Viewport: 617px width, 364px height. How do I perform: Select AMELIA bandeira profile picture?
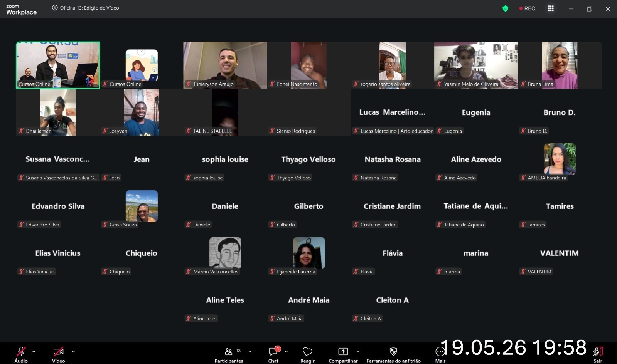[560, 159]
